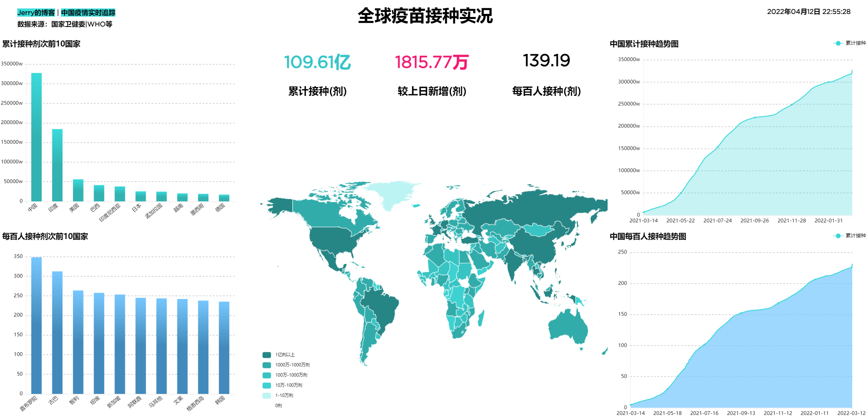Click the 美国 bar in the cumulative doses chart

click(78, 190)
